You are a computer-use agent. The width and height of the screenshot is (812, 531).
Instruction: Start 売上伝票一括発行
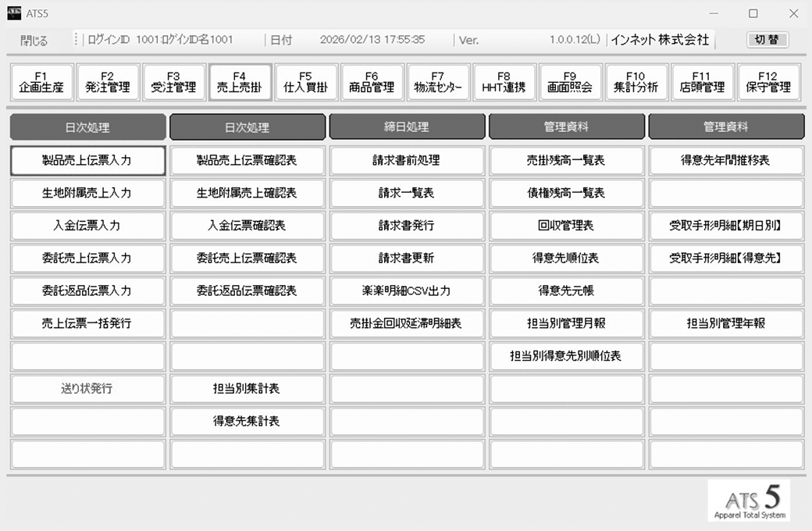pyautogui.click(x=87, y=323)
